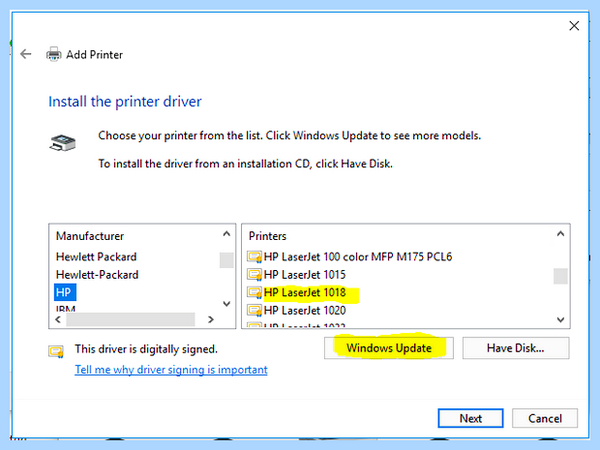Viewport: 600px width, 450px height.
Task: Click Manufacturer vertical scrollbar thumb
Action: click(x=227, y=260)
